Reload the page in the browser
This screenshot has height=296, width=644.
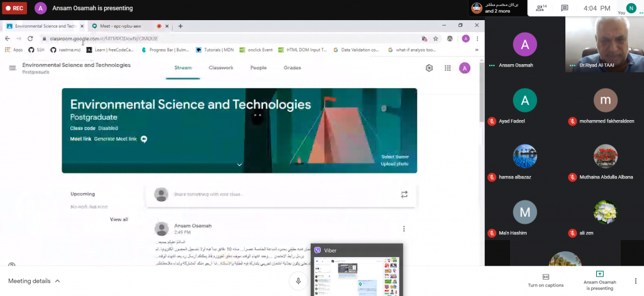(30, 38)
